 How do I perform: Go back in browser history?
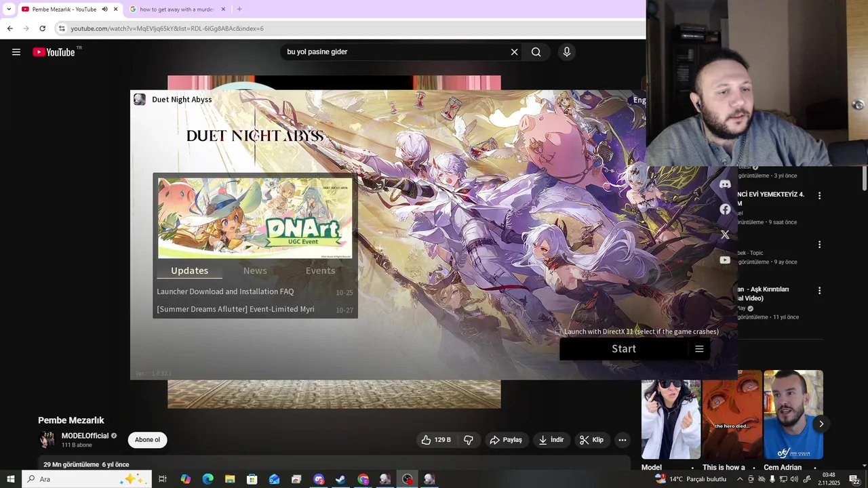[x=9, y=28]
